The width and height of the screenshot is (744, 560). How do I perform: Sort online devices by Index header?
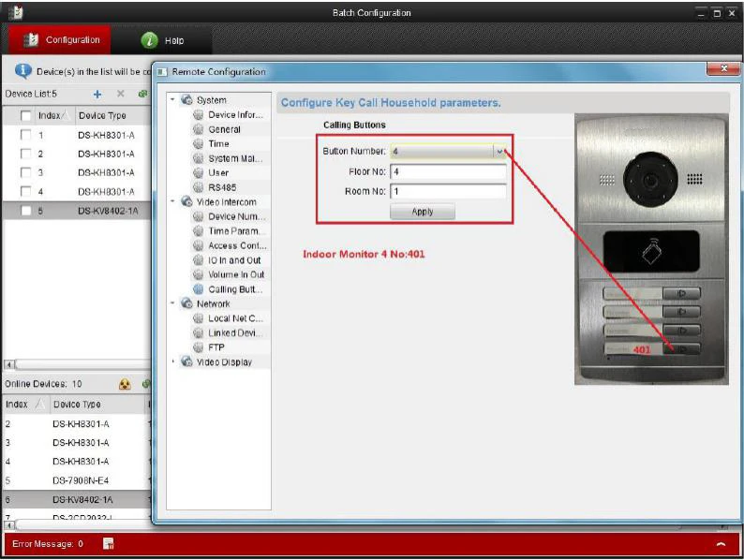[24, 404]
